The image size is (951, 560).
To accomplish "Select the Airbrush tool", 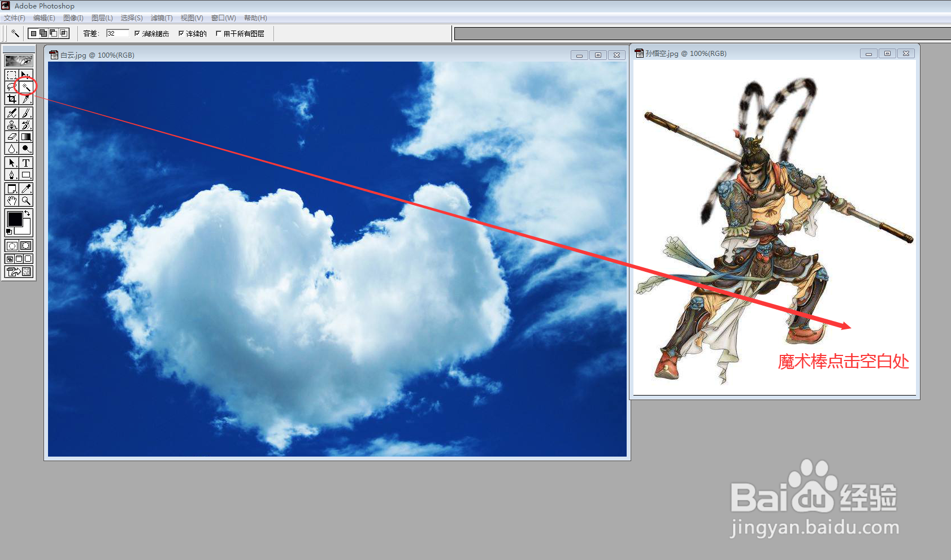I will tap(11, 113).
